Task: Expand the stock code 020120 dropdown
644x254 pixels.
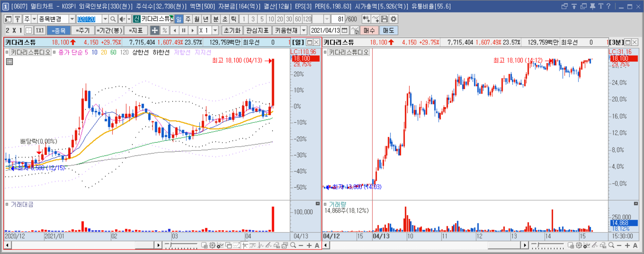Action: (105, 19)
